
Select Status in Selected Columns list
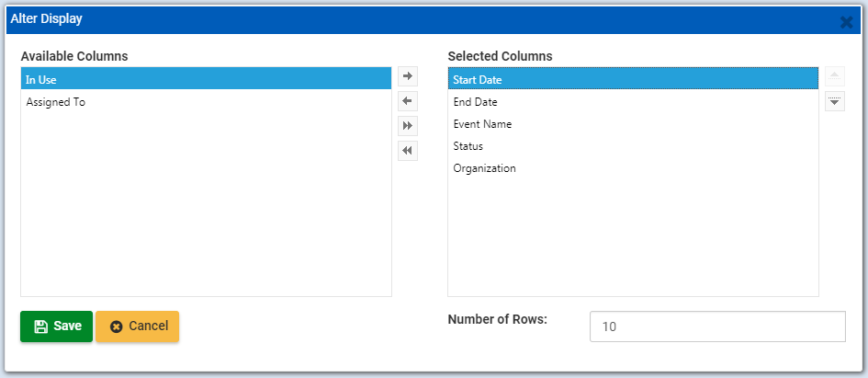click(632, 146)
